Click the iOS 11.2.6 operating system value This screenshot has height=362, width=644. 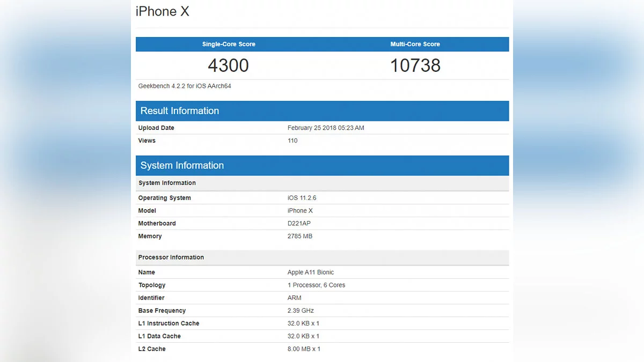click(x=302, y=198)
